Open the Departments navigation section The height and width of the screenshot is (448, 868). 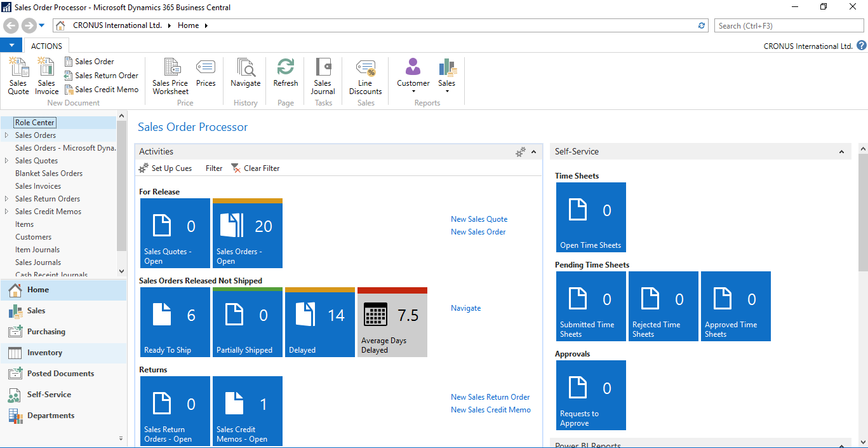click(x=63, y=416)
